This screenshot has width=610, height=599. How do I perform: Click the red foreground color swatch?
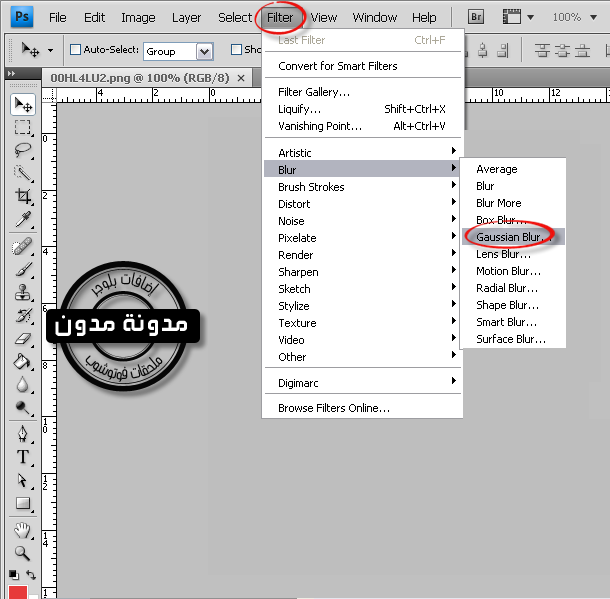[x=18, y=592]
